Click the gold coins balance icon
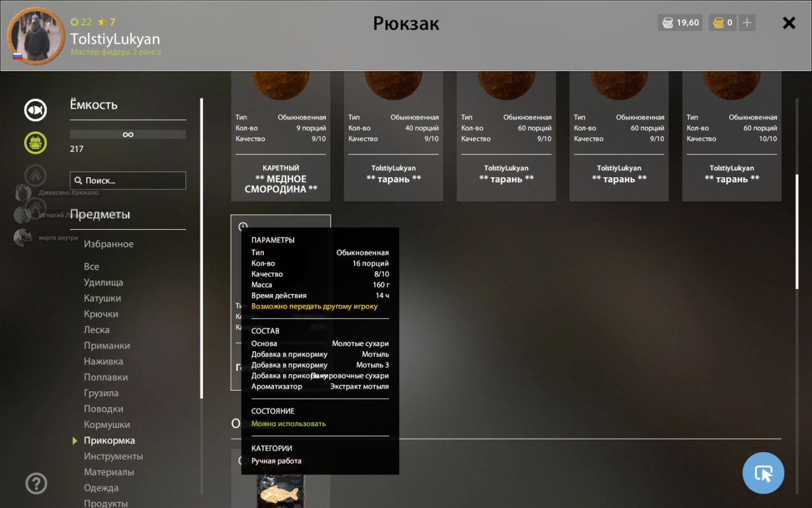Image resolution: width=812 pixels, height=508 pixels. pyautogui.click(x=718, y=23)
